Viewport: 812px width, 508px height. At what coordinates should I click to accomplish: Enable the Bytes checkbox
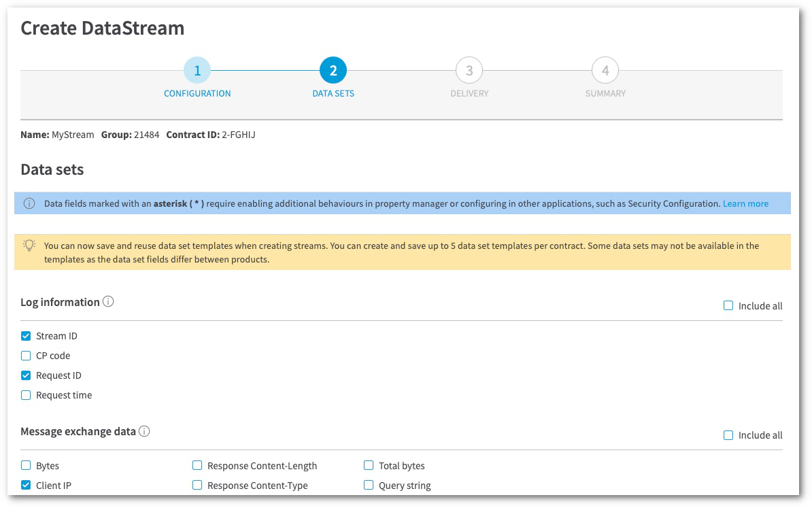26,466
